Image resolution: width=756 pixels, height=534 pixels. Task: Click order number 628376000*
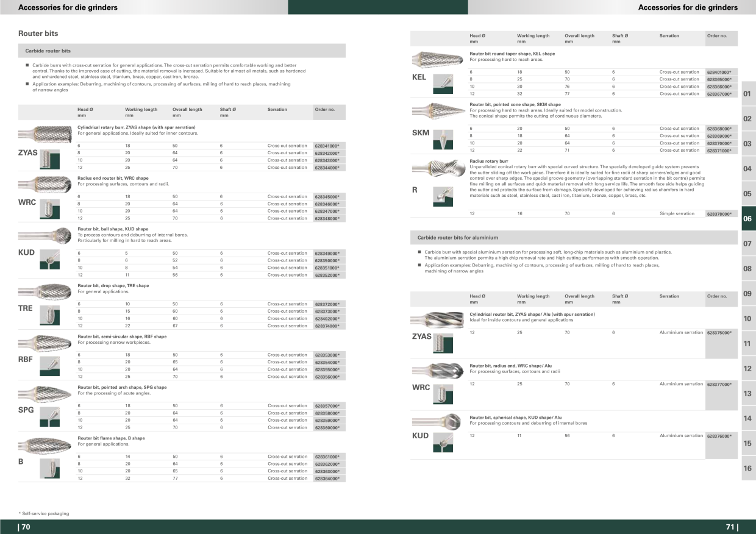pos(719,436)
